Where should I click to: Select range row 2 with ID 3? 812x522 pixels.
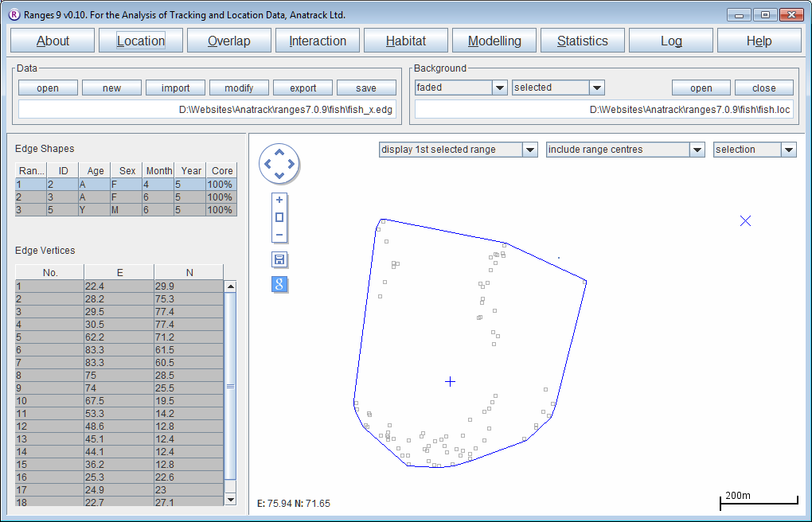[125, 197]
